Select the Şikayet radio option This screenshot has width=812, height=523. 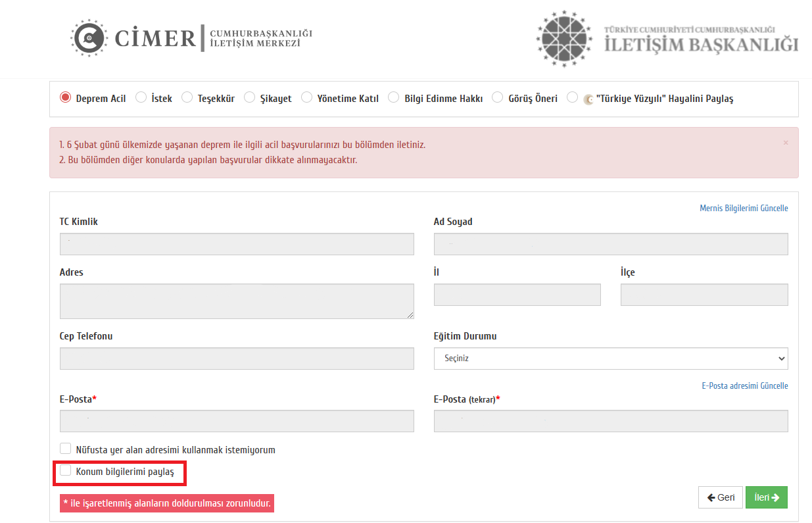(249, 98)
